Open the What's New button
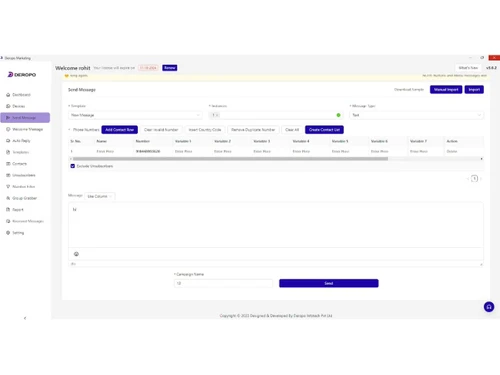This screenshot has height=375, width=500. coord(468,68)
